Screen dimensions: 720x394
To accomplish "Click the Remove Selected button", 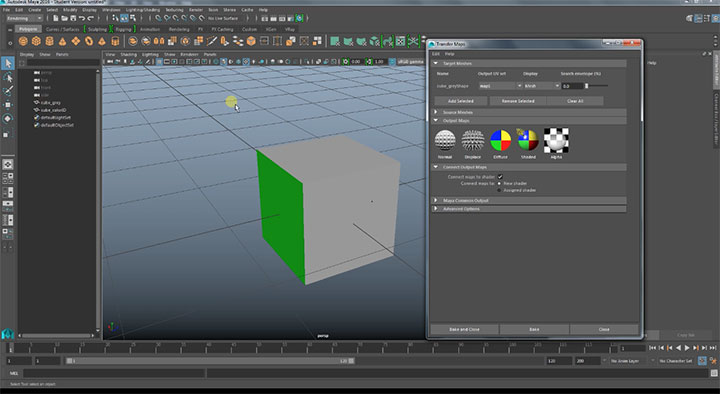I will click(x=518, y=101).
